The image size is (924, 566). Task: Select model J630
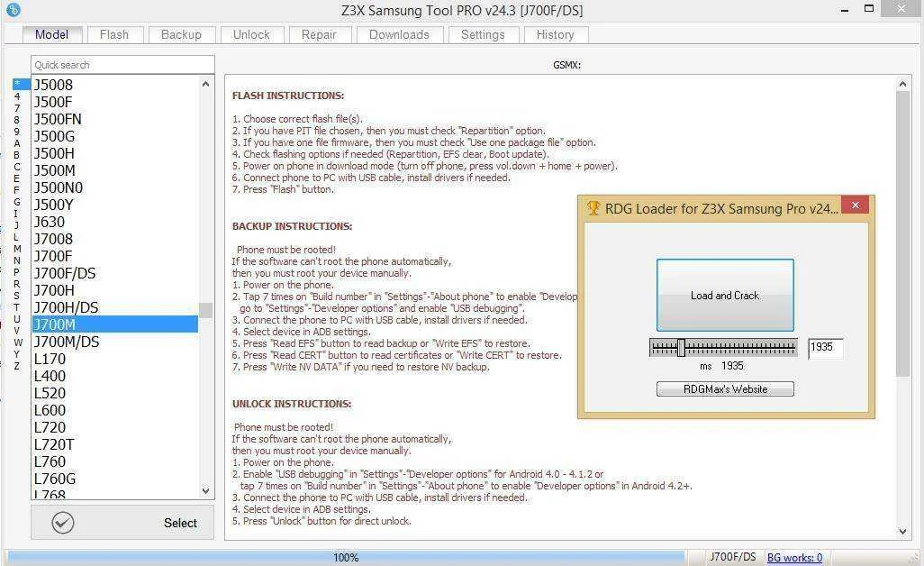(x=115, y=222)
